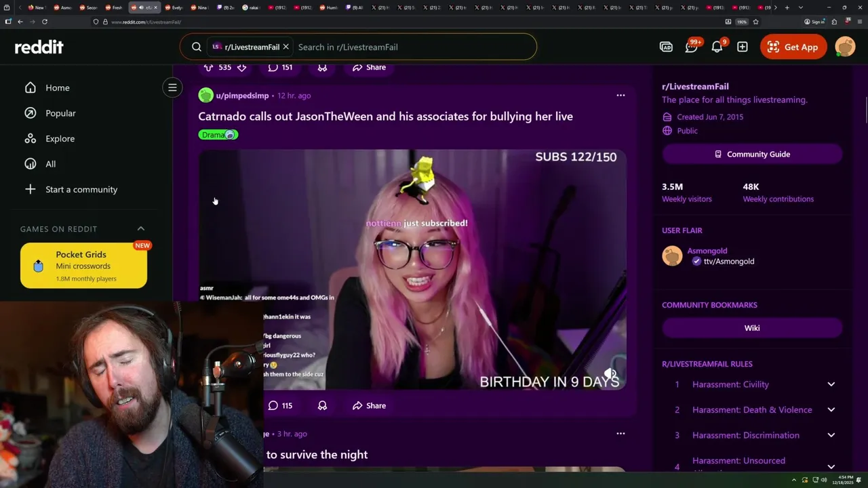Unmute the video with the speaker icon

point(611,374)
